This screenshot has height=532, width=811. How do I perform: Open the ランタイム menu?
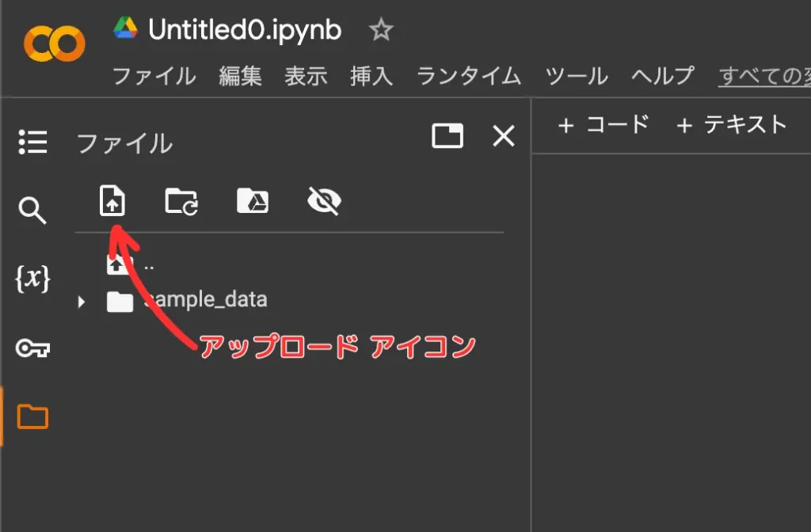(469, 76)
